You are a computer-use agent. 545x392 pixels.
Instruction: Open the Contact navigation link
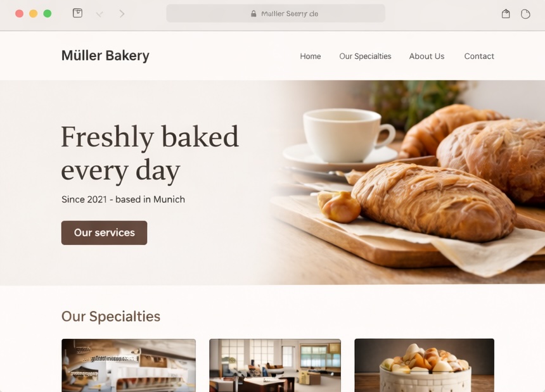[479, 56]
